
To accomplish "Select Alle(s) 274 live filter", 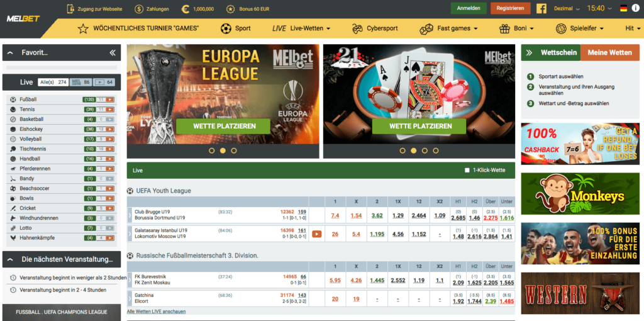I will 53,82.
